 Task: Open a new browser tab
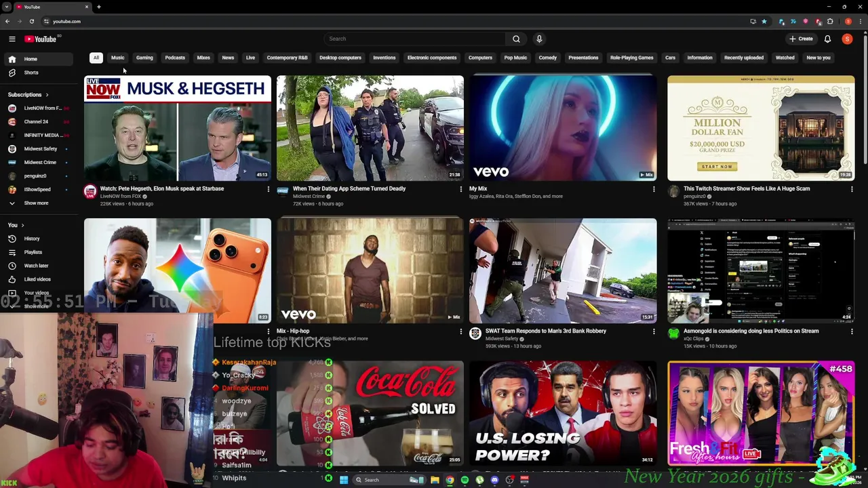coord(98,7)
